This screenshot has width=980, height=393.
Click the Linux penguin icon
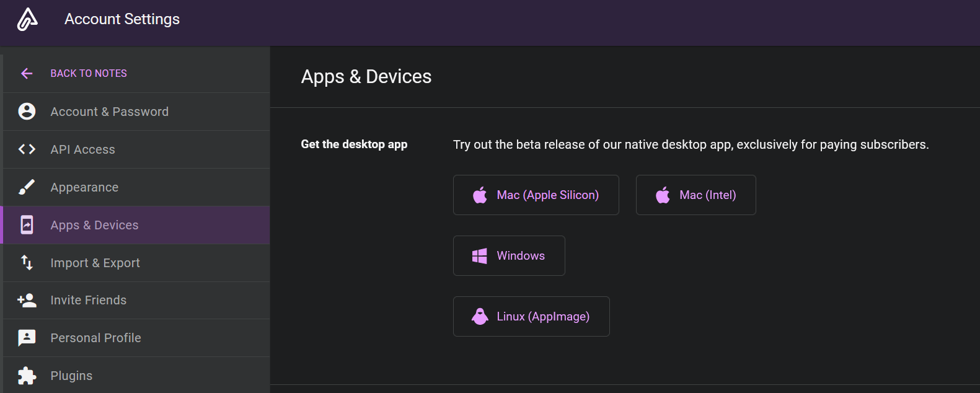480,317
